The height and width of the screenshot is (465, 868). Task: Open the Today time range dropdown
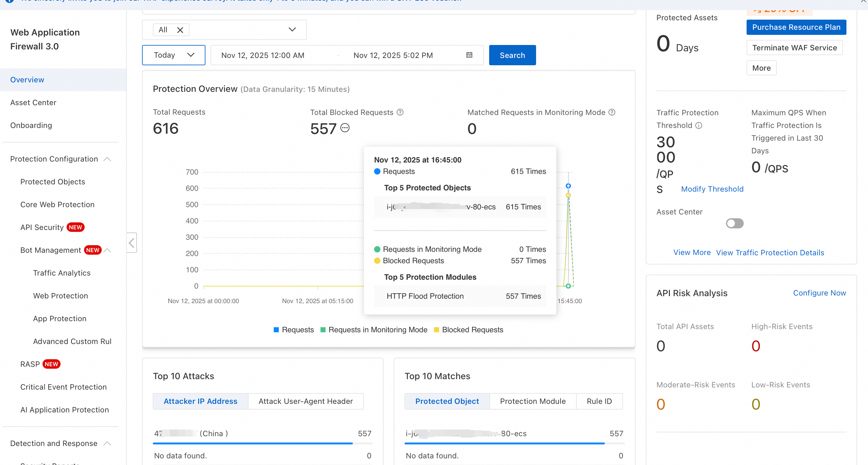173,55
